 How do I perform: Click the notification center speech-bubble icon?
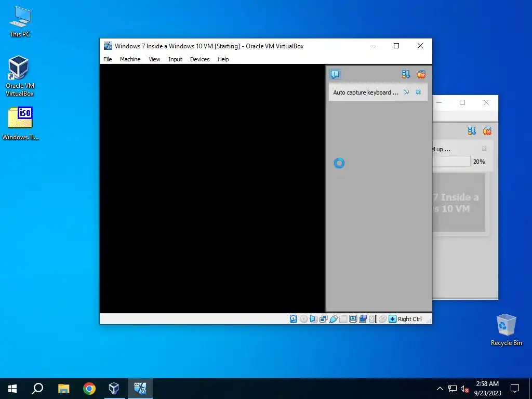click(335, 74)
